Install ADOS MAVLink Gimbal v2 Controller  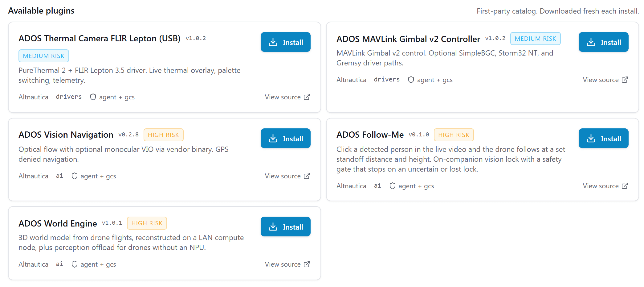tap(603, 42)
